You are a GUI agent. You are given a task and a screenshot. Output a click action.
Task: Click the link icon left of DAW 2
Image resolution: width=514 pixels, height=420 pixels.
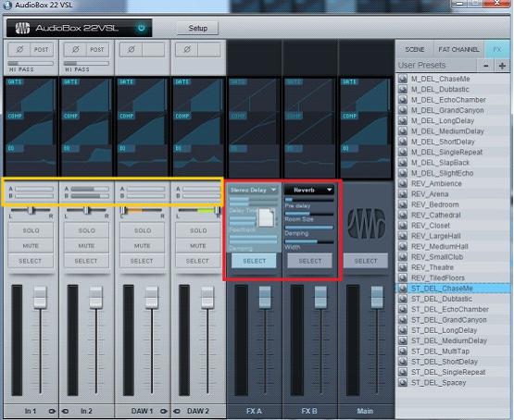(177, 411)
